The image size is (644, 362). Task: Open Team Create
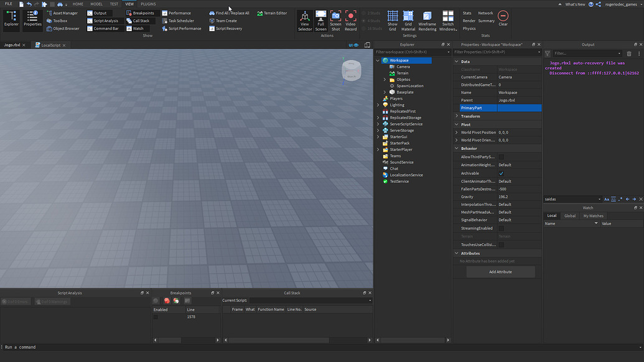[228, 21]
